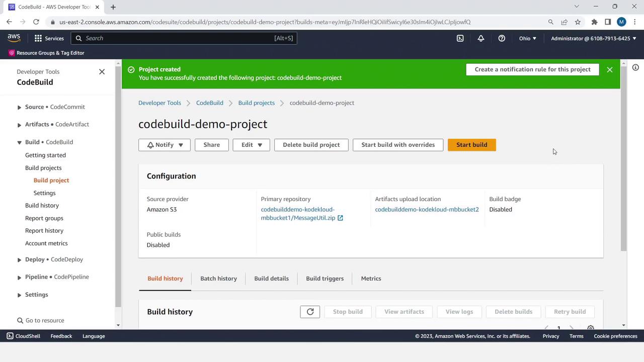The image size is (644, 362).
Task: Expand the Artifacts CodeArtifact section
Action: click(19, 125)
